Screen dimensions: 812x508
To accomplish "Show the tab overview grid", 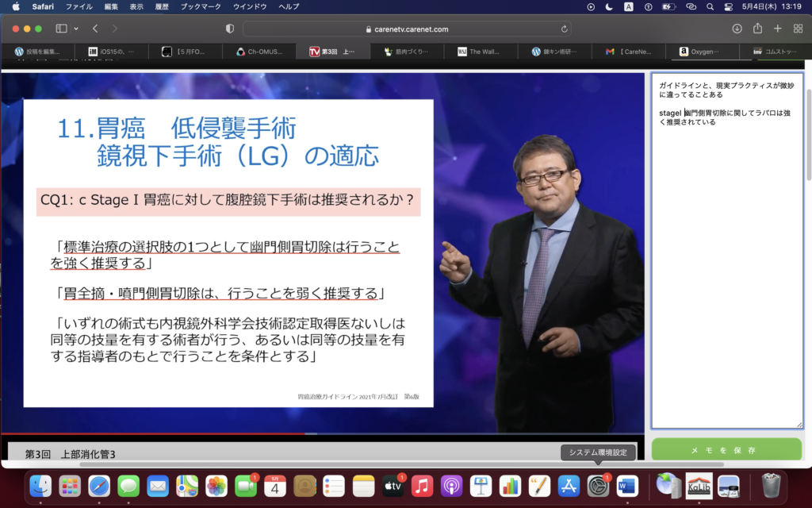I will [x=798, y=29].
